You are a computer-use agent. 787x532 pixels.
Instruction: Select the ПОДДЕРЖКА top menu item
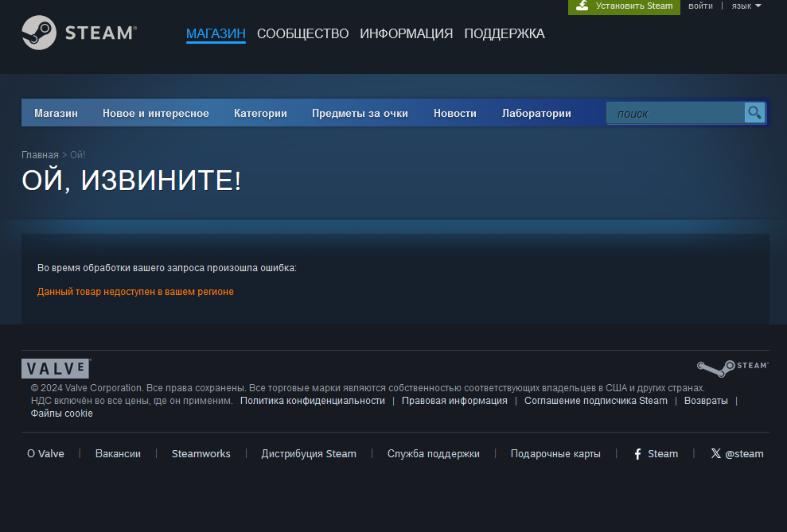point(505,33)
